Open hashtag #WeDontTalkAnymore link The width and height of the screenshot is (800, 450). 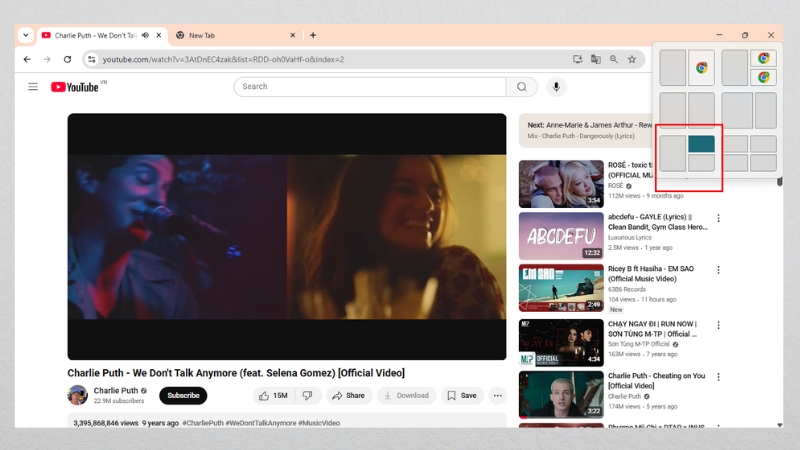(x=260, y=423)
